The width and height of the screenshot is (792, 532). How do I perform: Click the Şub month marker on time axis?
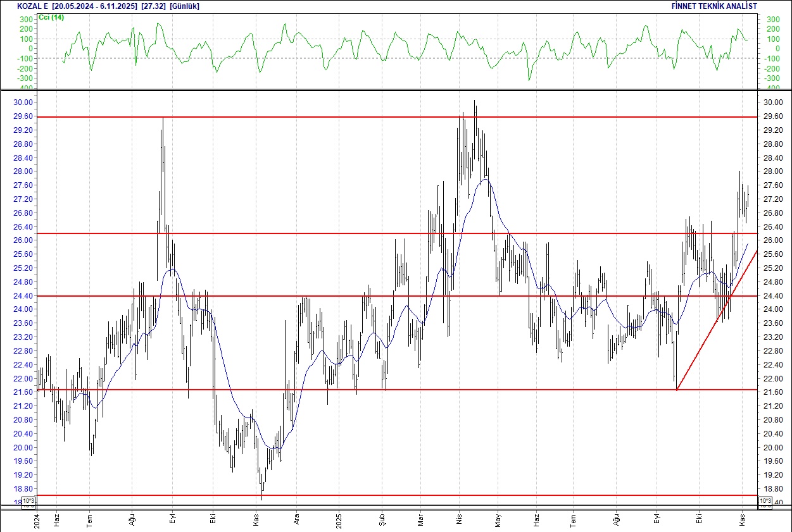[x=382, y=517]
